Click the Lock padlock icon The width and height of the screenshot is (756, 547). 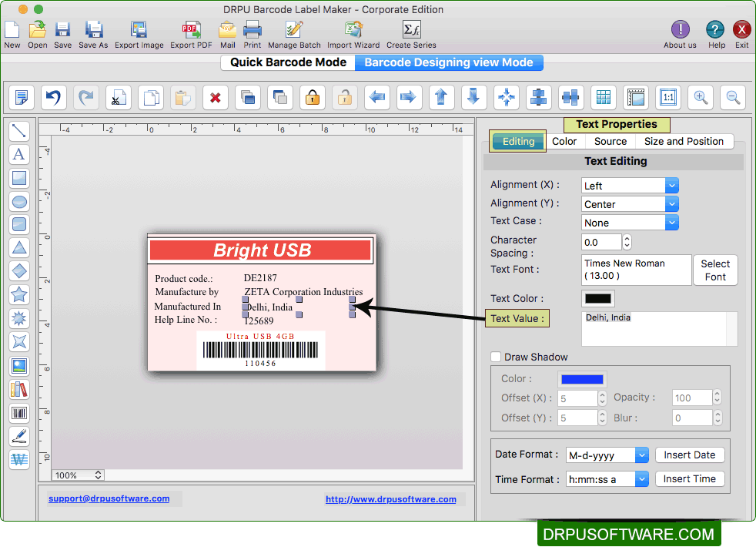[x=313, y=97]
